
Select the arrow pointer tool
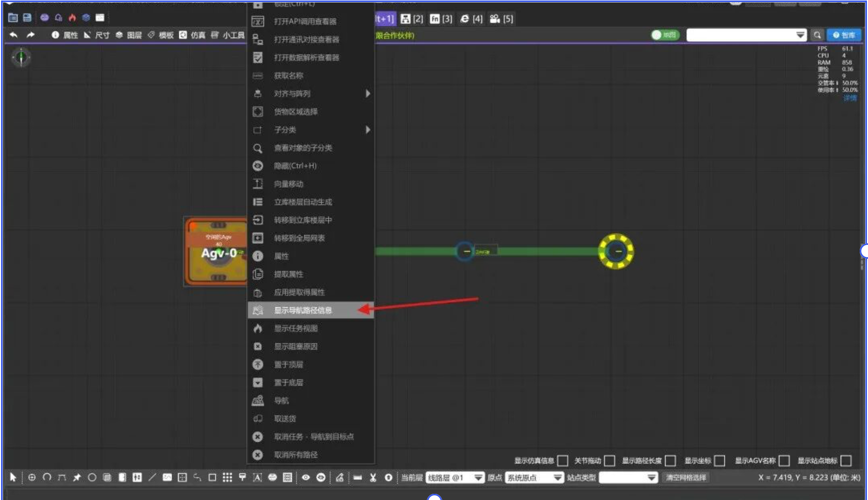tap(13, 477)
